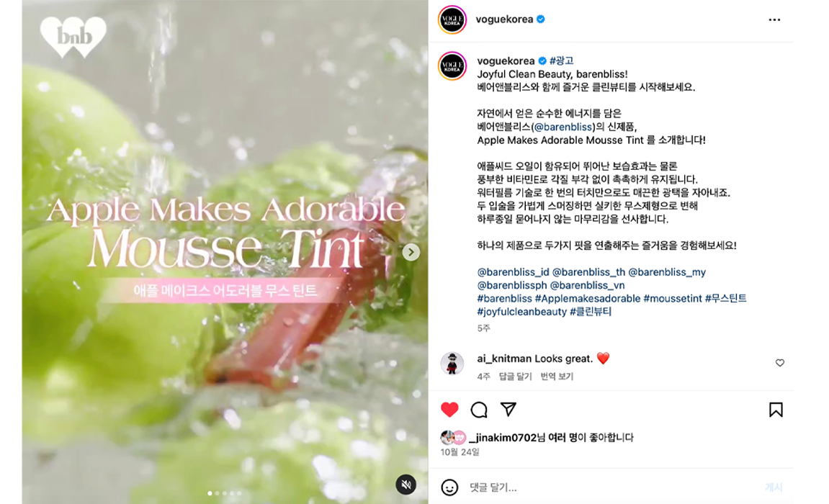Share the post using the paper plane icon
The width and height of the screenshot is (829, 504).
tap(508, 409)
